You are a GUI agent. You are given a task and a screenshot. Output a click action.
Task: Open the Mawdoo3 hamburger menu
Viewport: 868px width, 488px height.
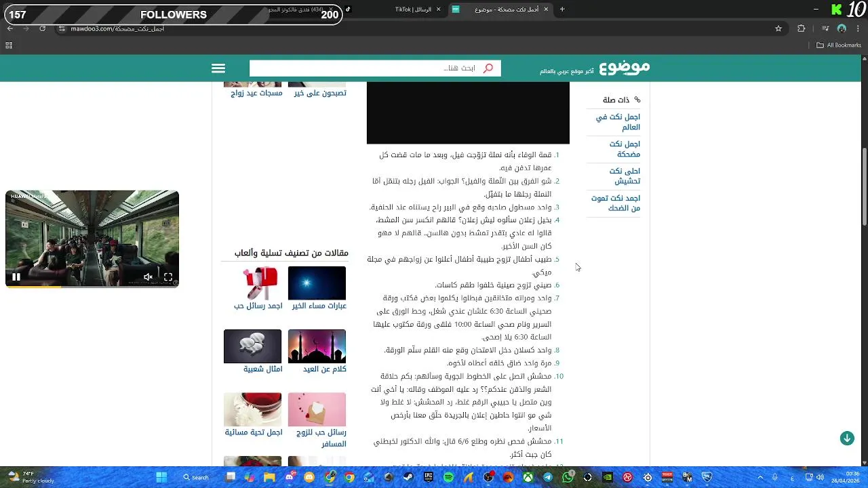[218, 68]
